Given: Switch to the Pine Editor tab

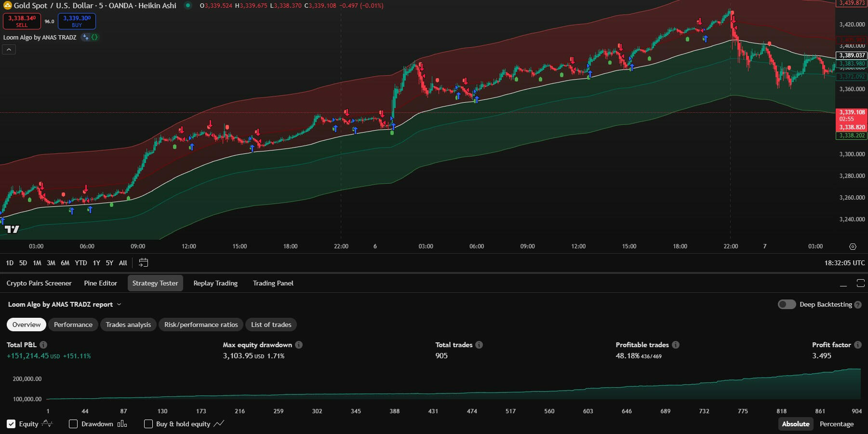Looking at the screenshot, I should click(100, 283).
